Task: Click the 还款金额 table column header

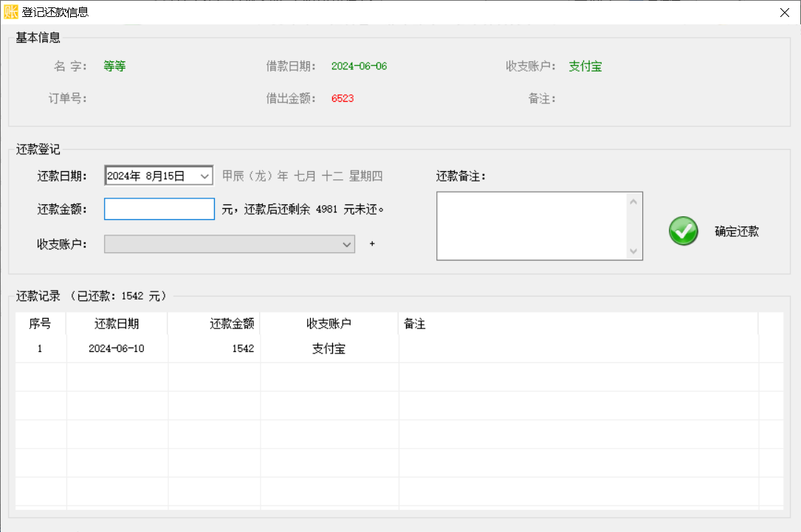Action: click(x=232, y=324)
